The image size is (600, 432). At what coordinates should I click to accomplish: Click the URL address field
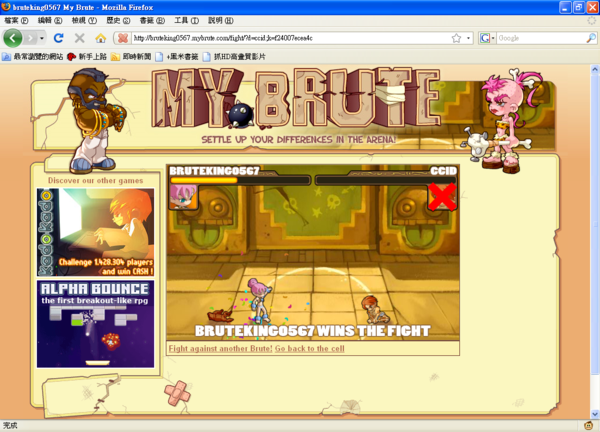[x=291, y=38]
